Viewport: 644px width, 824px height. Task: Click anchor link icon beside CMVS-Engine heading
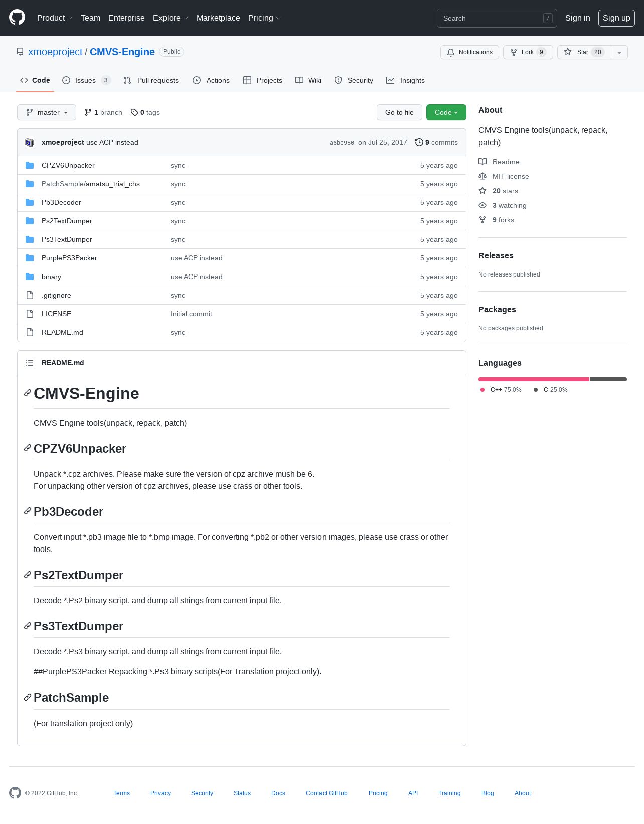click(28, 393)
